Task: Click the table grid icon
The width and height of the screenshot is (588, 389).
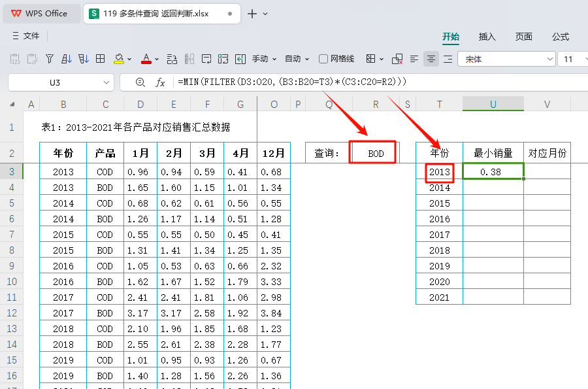Action: pyautogui.click(x=100, y=59)
